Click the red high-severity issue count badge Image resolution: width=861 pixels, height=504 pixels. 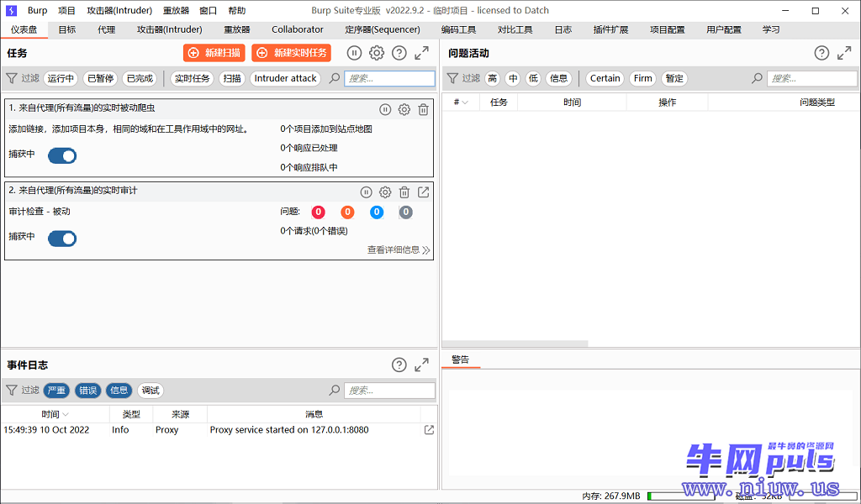[x=319, y=213]
